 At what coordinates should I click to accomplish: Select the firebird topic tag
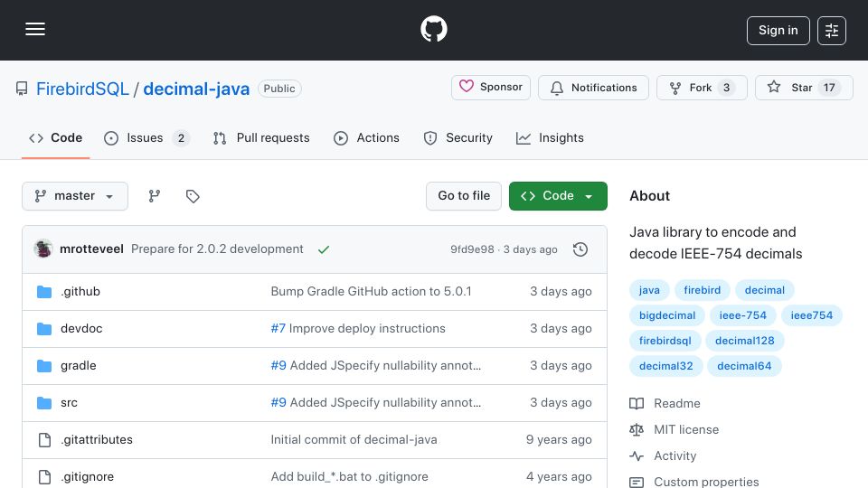tap(702, 290)
